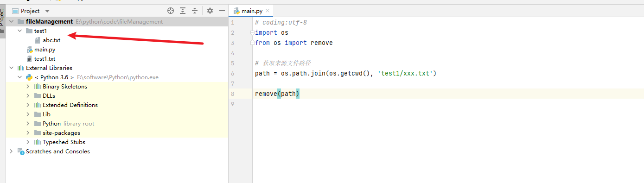
Task: Select test1.txt in the project tree
Action: point(45,59)
